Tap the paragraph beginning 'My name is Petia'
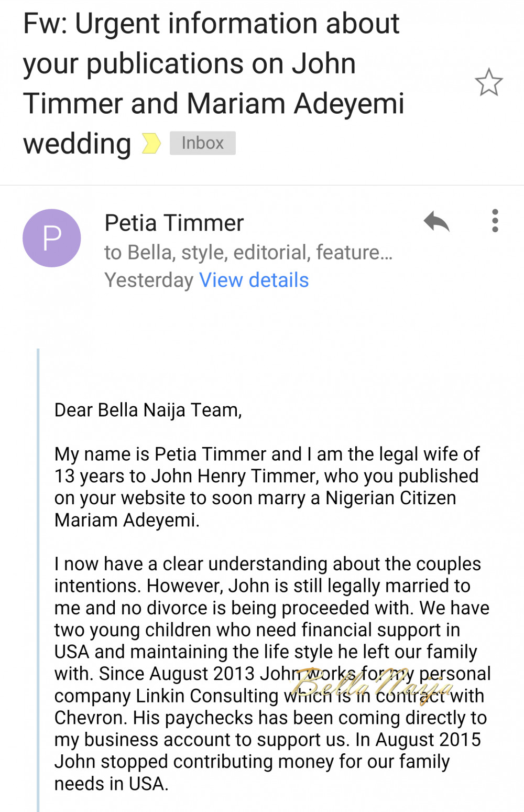 pos(267,487)
